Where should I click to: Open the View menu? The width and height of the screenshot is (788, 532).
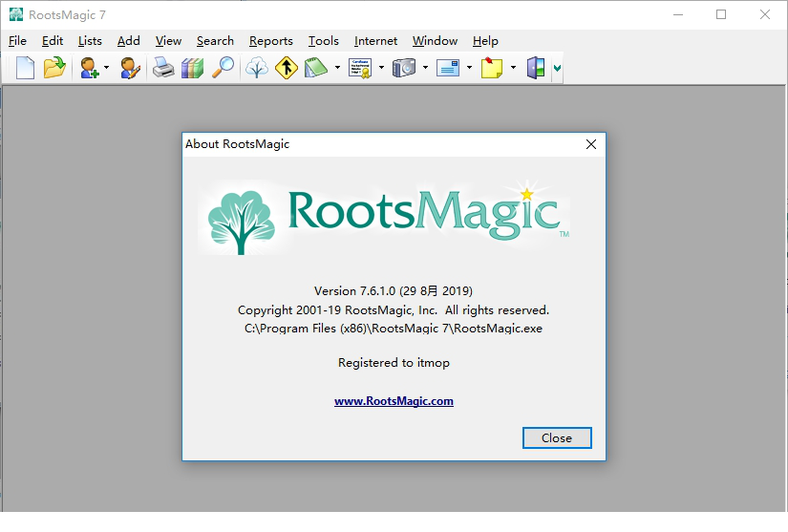(x=168, y=41)
